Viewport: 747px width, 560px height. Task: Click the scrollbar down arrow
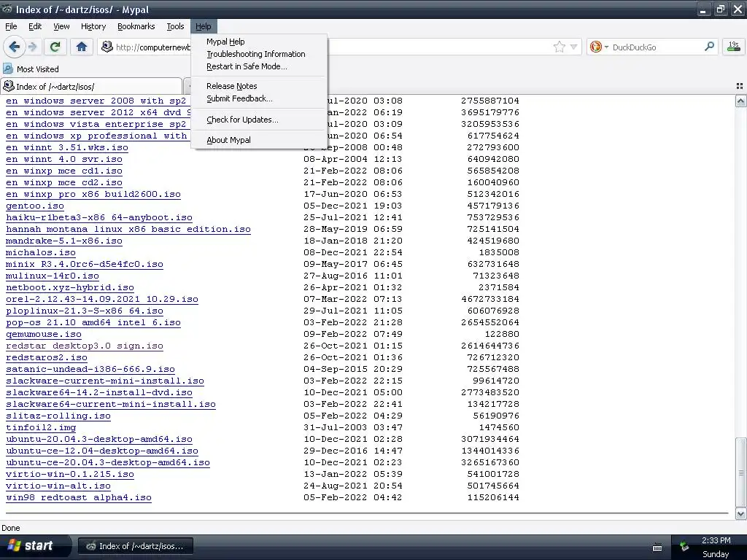point(740,513)
